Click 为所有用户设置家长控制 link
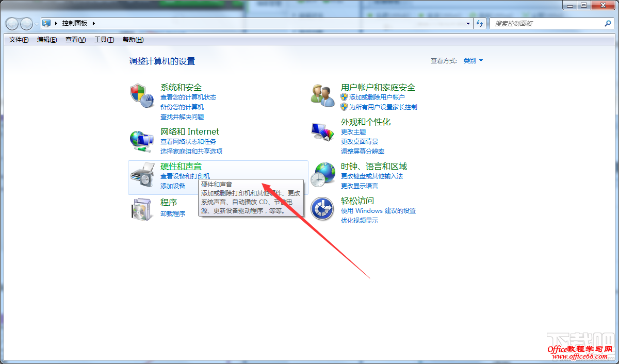The height and width of the screenshot is (364, 619). [383, 107]
